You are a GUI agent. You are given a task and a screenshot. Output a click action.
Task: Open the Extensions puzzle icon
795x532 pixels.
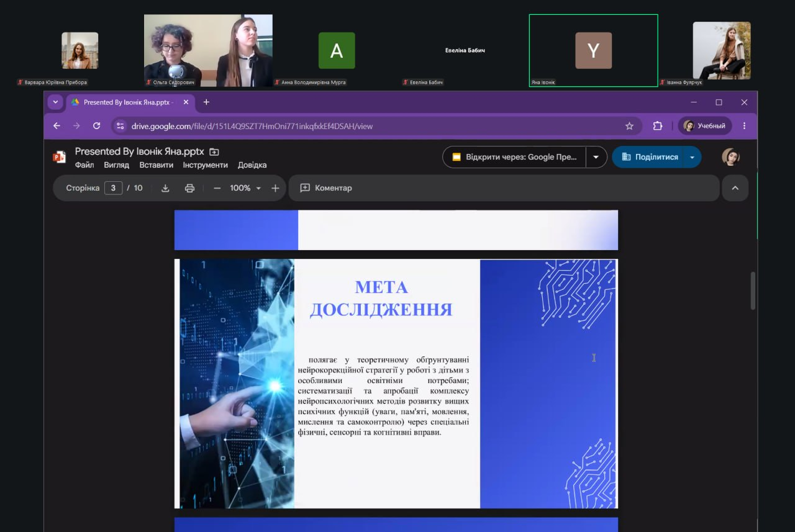click(x=658, y=126)
